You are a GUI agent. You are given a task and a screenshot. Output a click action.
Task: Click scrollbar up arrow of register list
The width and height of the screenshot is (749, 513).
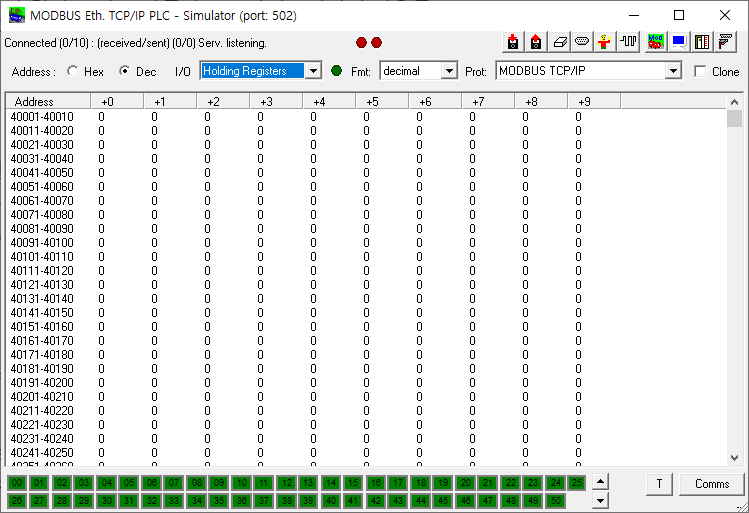pyautogui.click(x=735, y=102)
